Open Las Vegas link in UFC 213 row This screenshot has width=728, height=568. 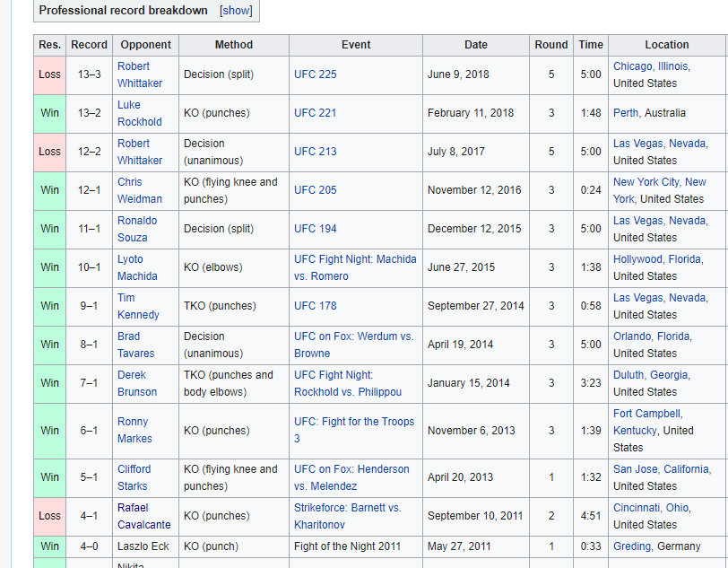click(x=638, y=144)
